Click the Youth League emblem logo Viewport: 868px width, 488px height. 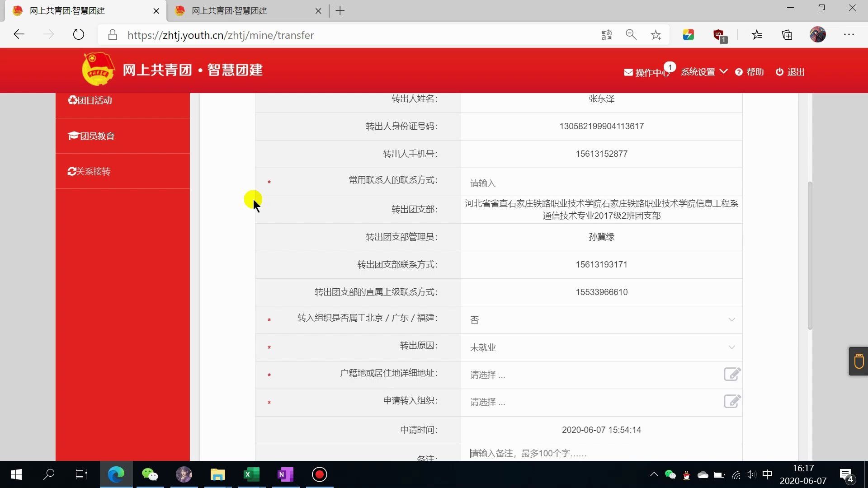(x=98, y=69)
